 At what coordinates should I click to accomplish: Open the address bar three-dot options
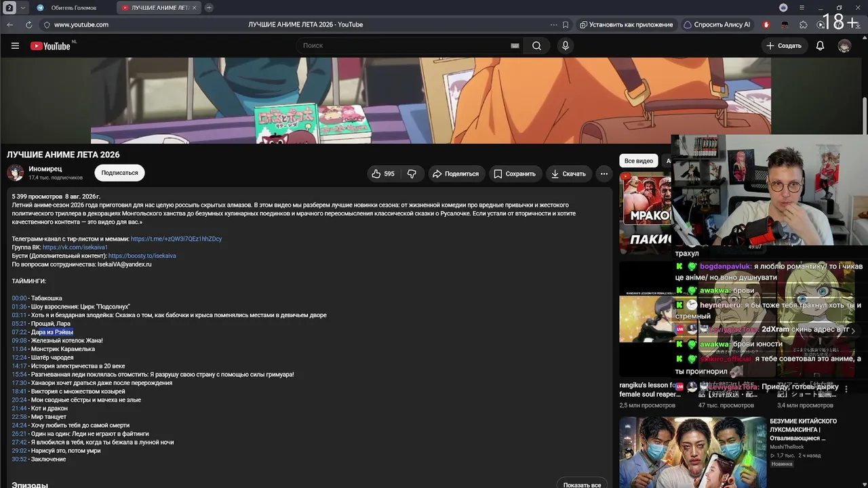[553, 24]
